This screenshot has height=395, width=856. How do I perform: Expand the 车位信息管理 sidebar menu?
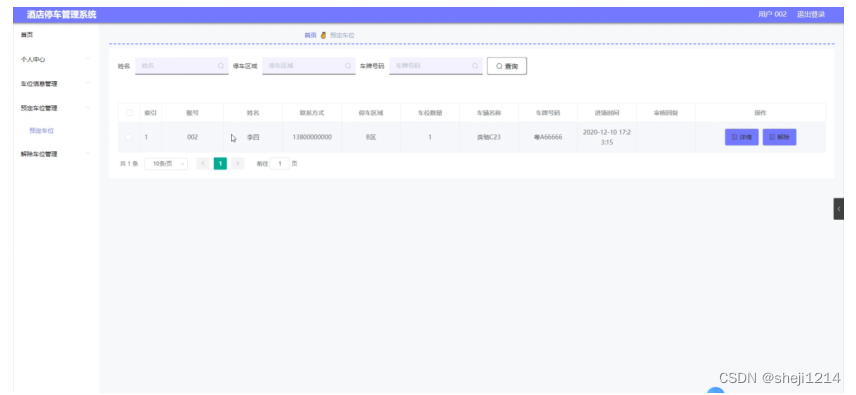(x=56, y=83)
